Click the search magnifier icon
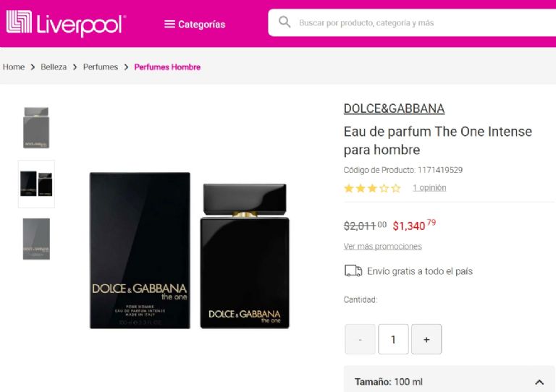Screen dimensions: 556x392 click(x=285, y=22)
